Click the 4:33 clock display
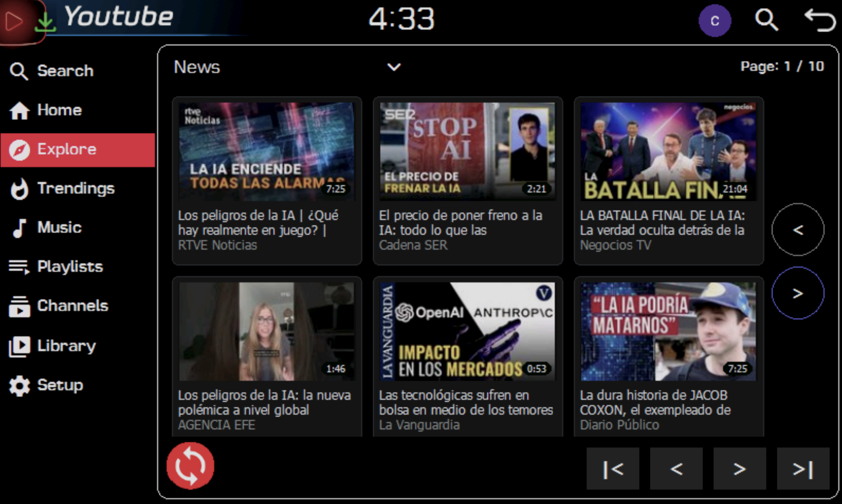The height and width of the screenshot is (504, 842). (x=401, y=19)
